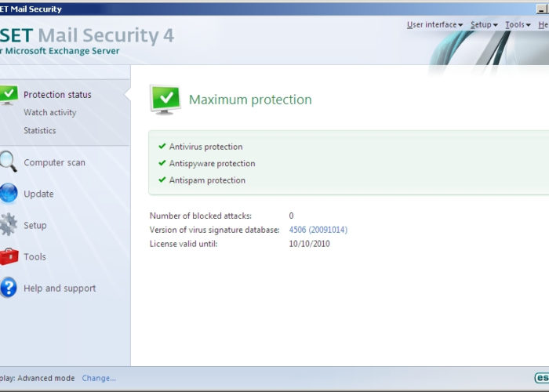Open Watch activity in the sidebar
This screenshot has width=549, height=392.
click(49, 112)
